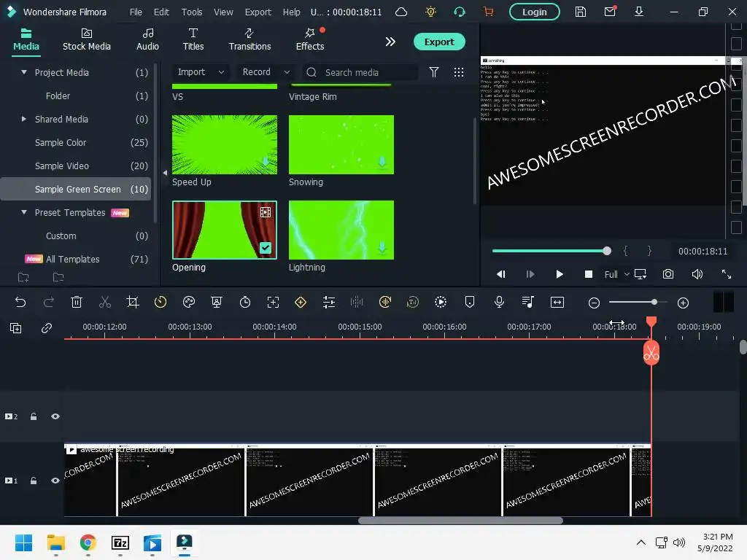The width and height of the screenshot is (747, 560).
Task: Click the filter funnel icon in media panel
Action: point(433,72)
